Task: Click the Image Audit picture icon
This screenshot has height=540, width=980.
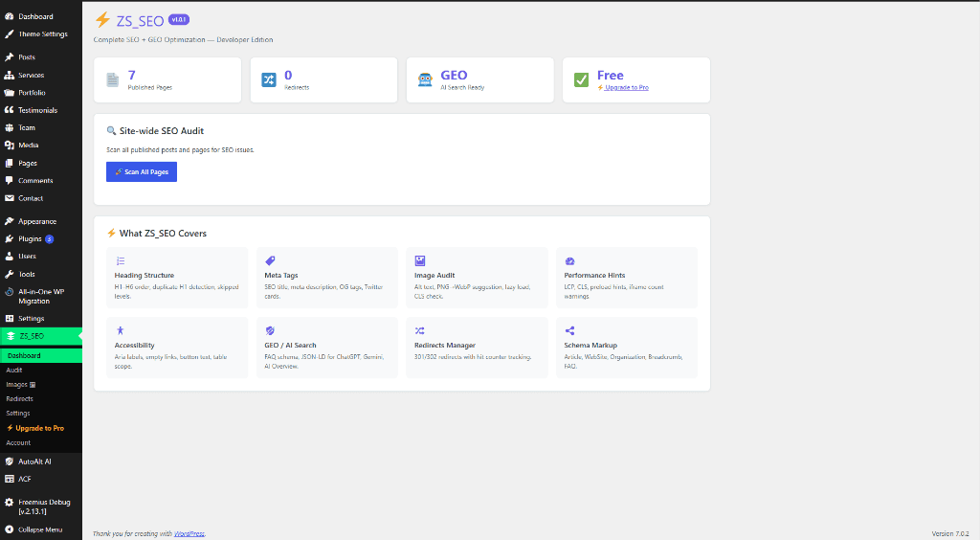Action: (x=420, y=260)
